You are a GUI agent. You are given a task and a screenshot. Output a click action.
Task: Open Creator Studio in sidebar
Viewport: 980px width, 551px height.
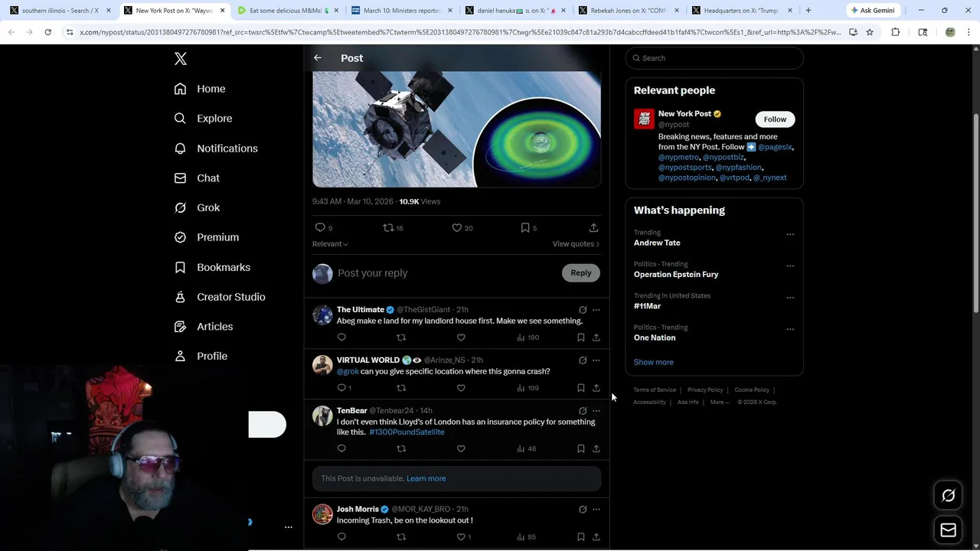[220, 297]
